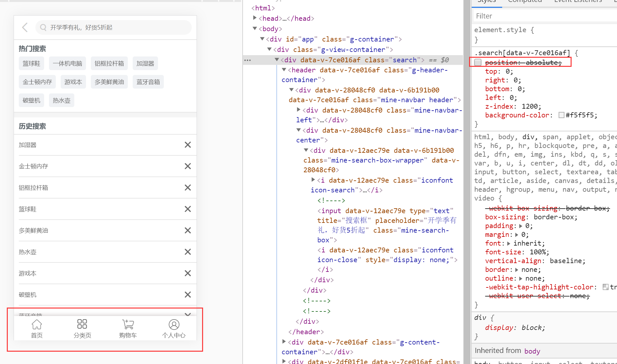617x364 pixels.
Task: Collapse the g-header-container header node
Action: point(284,70)
